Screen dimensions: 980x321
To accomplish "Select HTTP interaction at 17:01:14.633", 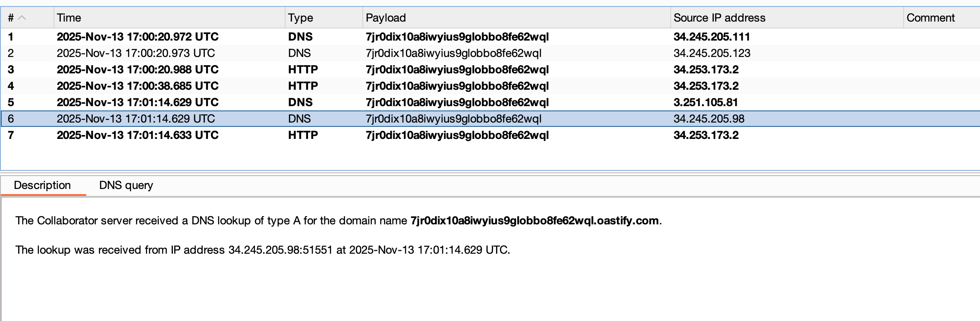I will click(137, 135).
